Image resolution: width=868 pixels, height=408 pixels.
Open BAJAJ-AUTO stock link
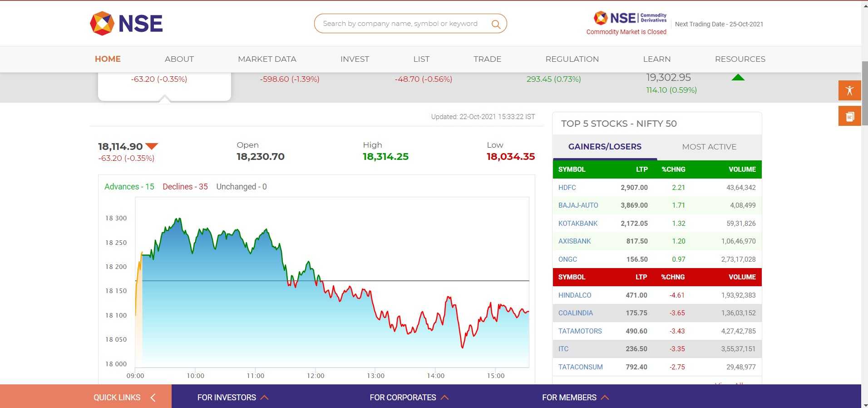click(x=578, y=205)
